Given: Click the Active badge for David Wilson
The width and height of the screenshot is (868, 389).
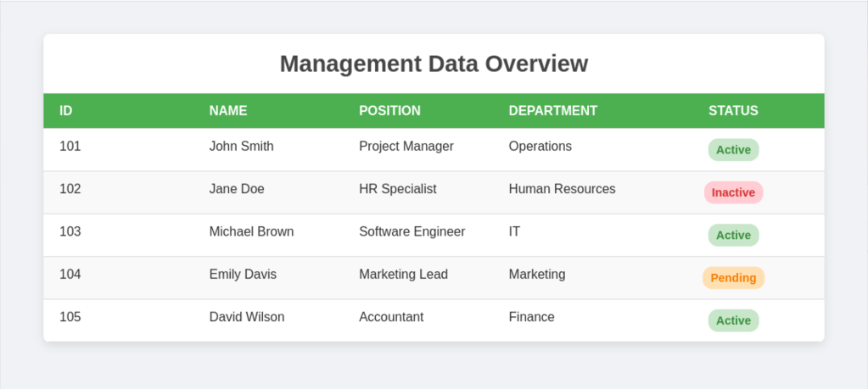Looking at the screenshot, I should click(x=733, y=320).
